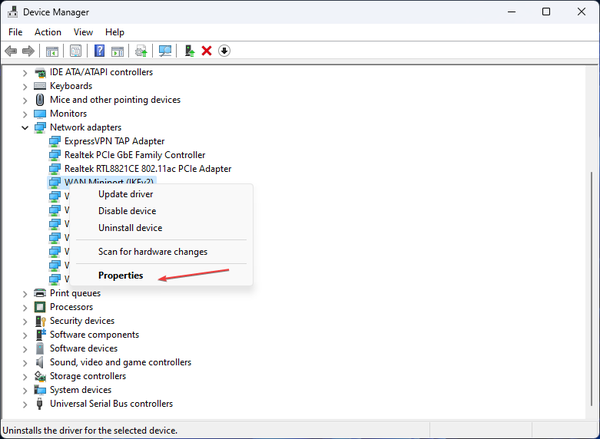
Task: Open the View menu
Action: pos(83,32)
